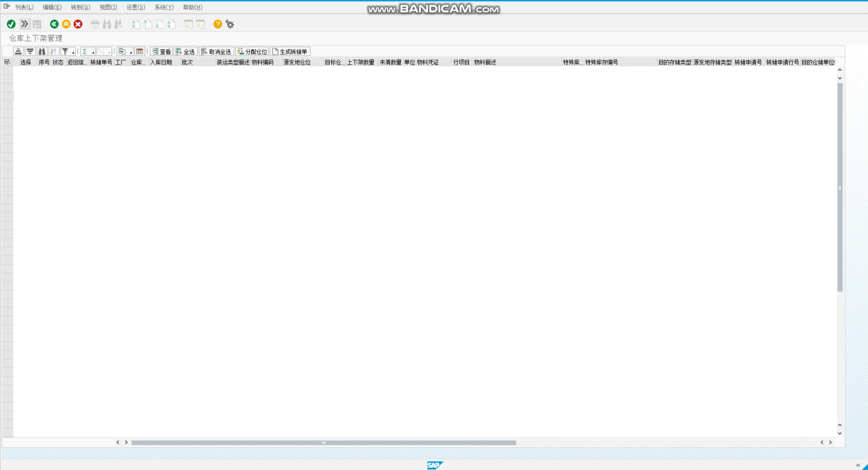Click the green Back arrow icon
The height and width of the screenshot is (470, 868).
pos(54,24)
